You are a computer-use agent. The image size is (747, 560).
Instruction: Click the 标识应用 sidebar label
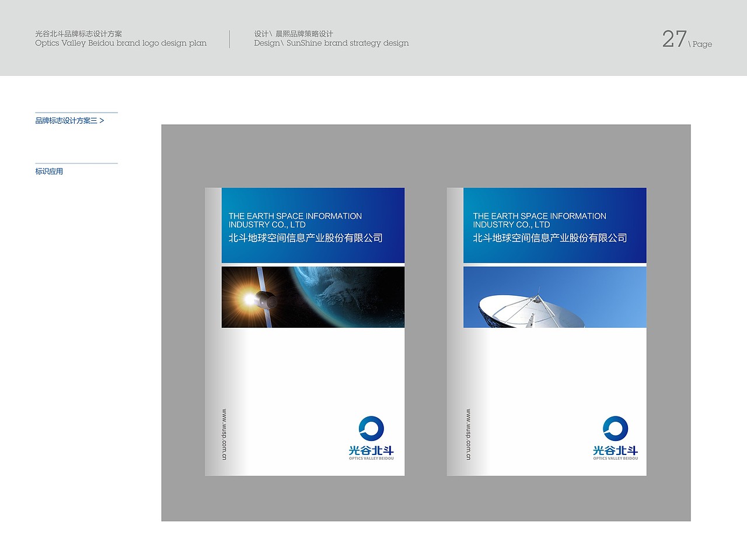pos(49,171)
